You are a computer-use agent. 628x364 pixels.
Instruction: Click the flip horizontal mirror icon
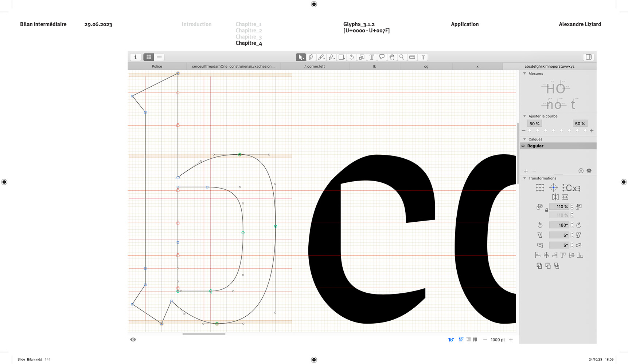[x=555, y=197]
